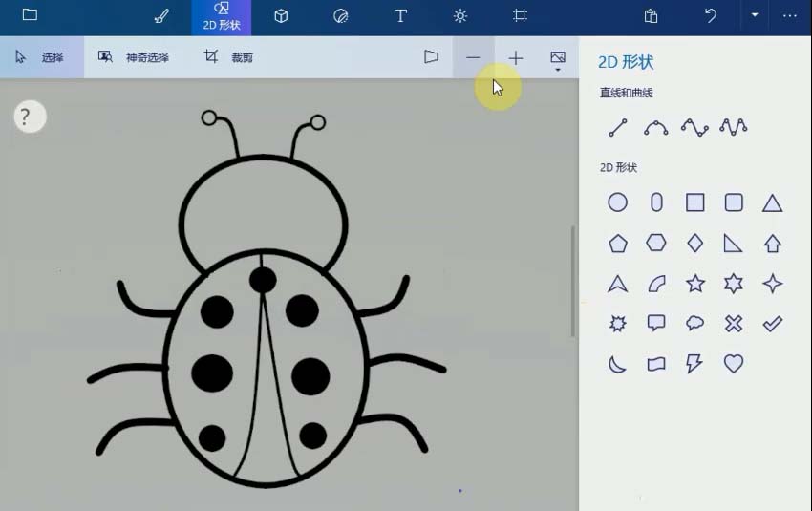Click the 裁剪 crop button

tap(228, 57)
